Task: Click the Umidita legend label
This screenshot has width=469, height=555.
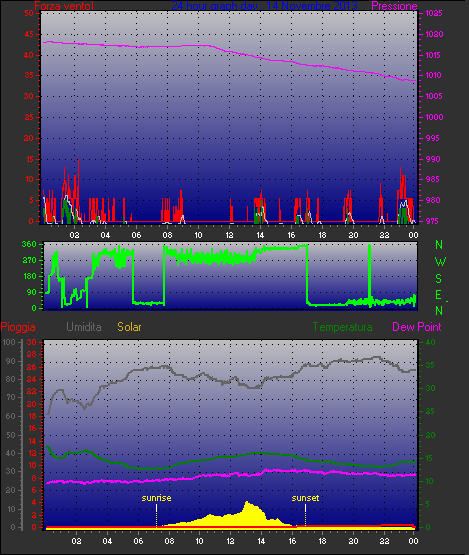Action: (84, 327)
